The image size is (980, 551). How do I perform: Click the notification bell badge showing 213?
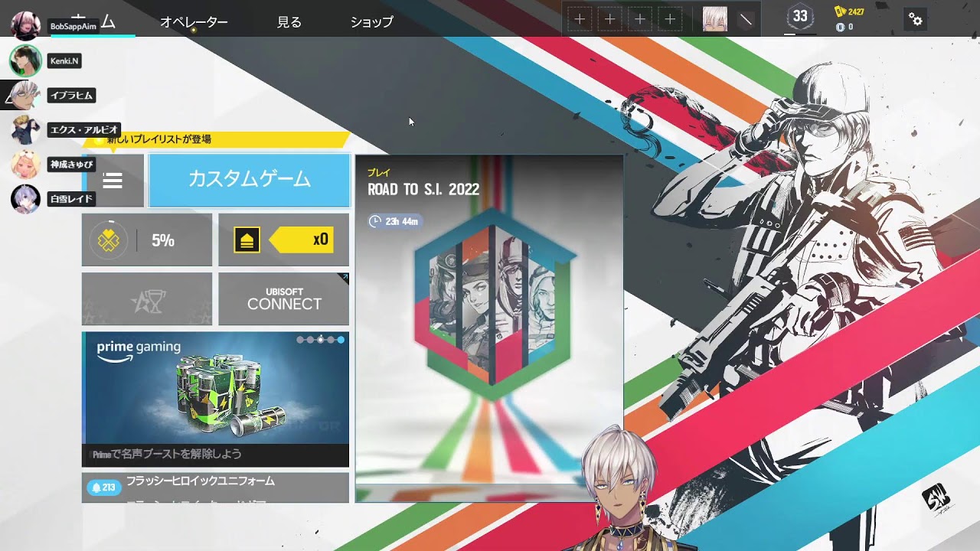(103, 487)
